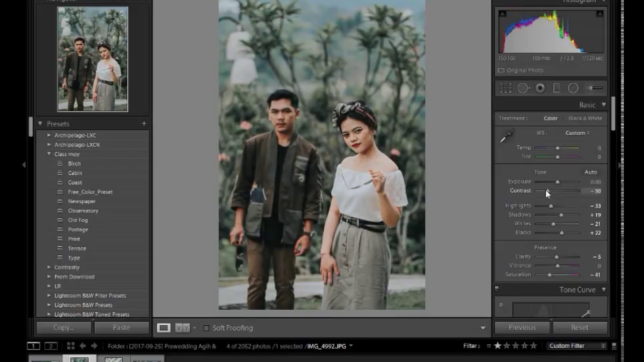Apply the Free_Color_Preset preset
Viewport: 644px width, 362px height.
pos(90,192)
